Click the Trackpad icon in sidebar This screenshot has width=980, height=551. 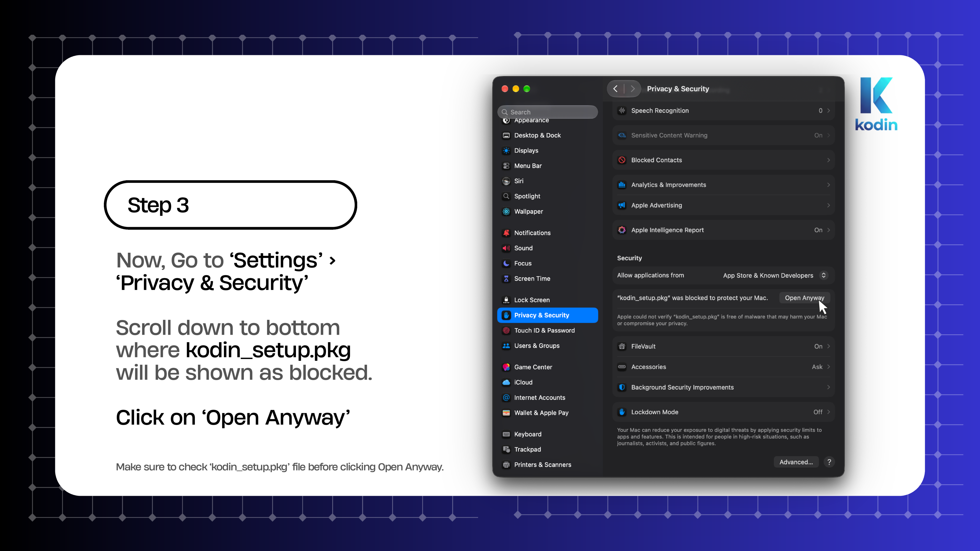506,449
